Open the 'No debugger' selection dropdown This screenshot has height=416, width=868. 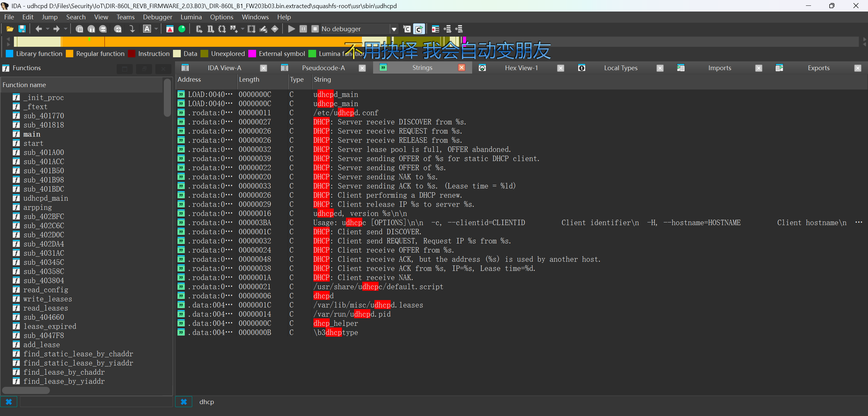[x=394, y=29]
